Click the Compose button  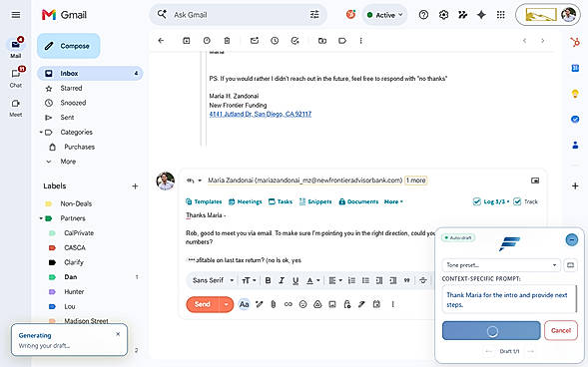click(69, 46)
